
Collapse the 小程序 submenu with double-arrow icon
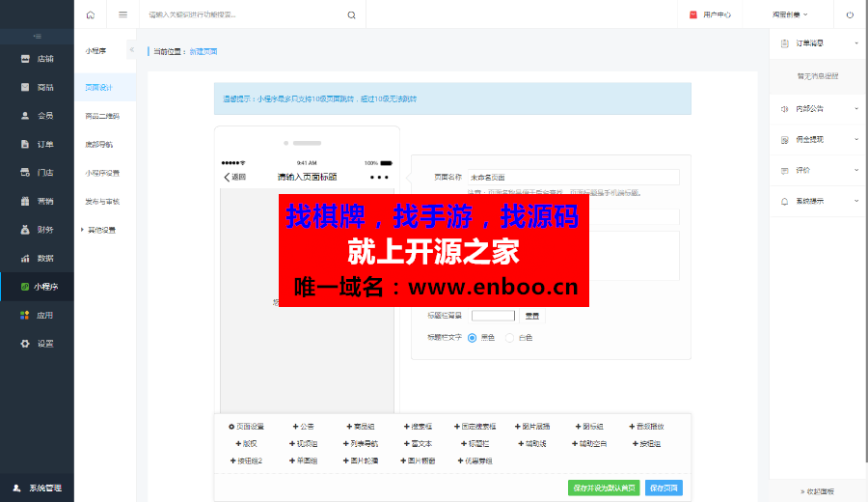tap(132, 50)
